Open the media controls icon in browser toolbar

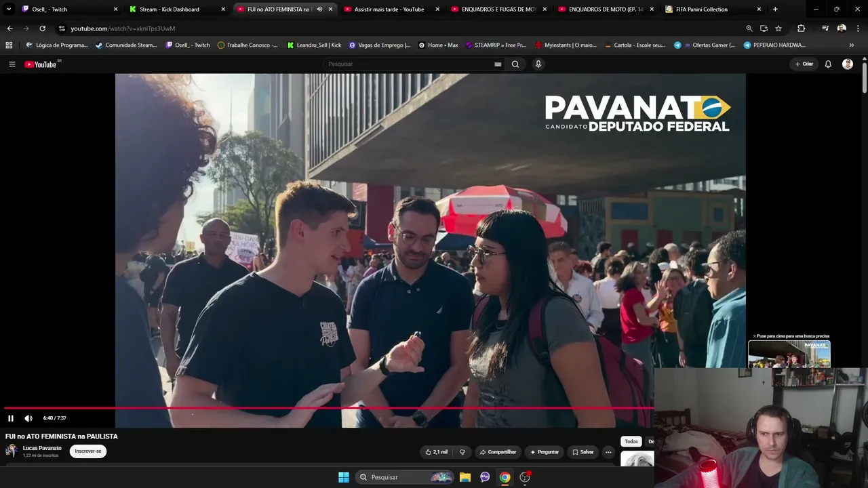point(825,28)
